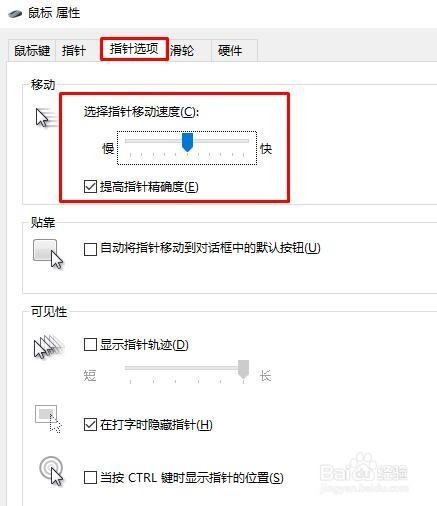Open the 指针 tab
This screenshot has height=506, width=437.
pyautogui.click(x=74, y=51)
